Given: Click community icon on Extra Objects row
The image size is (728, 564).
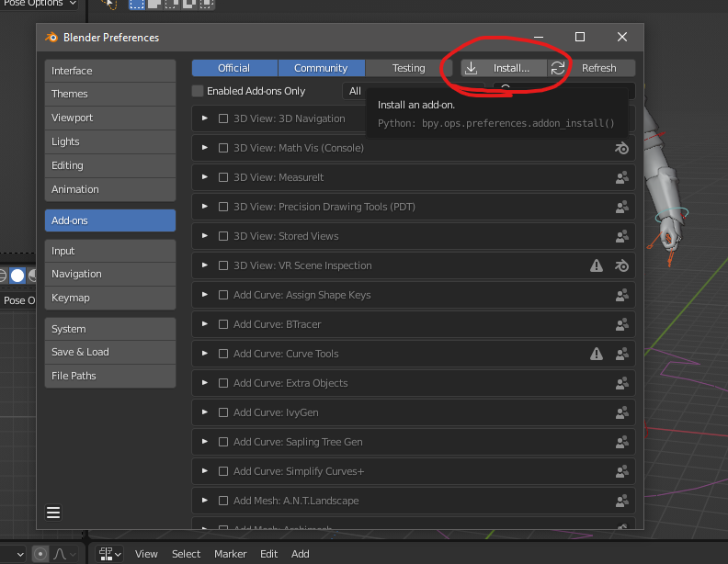Looking at the screenshot, I should click(621, 383).
